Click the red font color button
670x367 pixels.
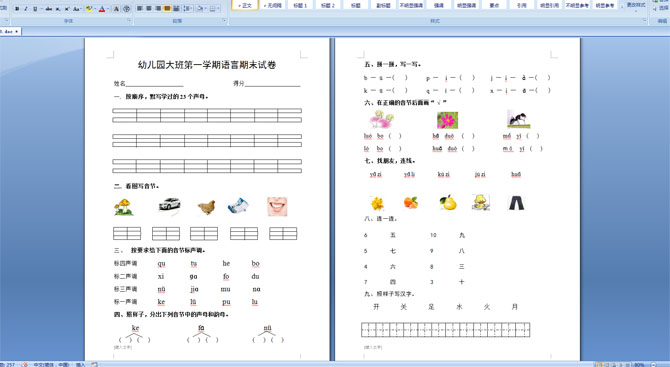[102, 9]
